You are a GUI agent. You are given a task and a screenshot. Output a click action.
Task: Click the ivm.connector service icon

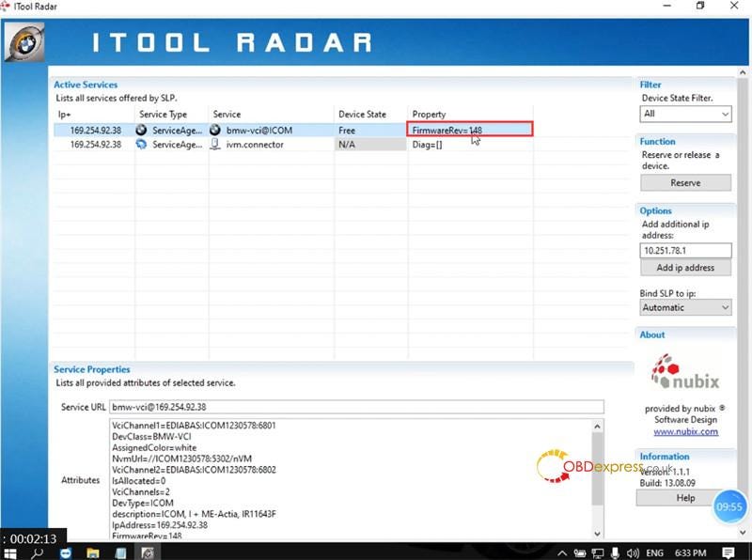(215, 144)
